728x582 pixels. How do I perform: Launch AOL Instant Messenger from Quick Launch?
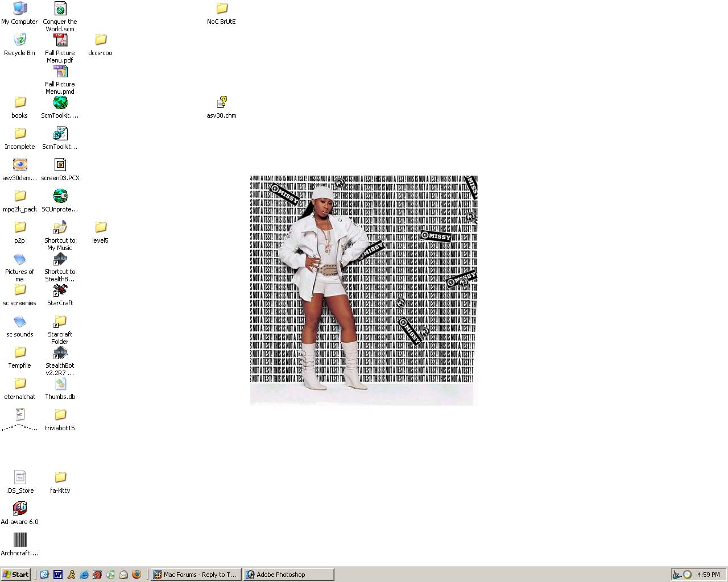pyautogui.click(x=71, y=575)
